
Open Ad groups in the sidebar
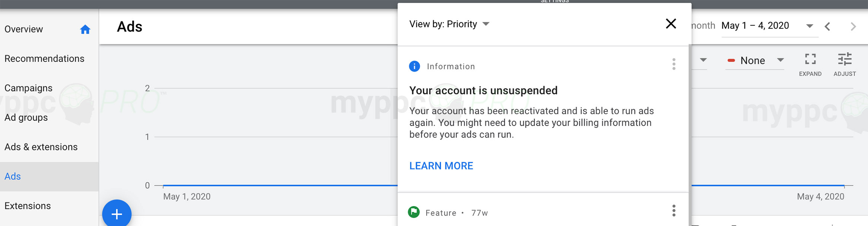(x=26, y=117)
